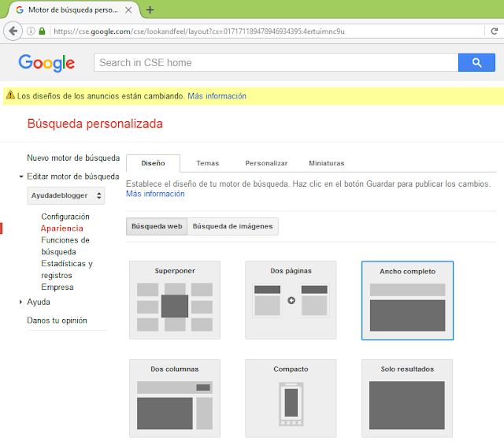
Task: Reload the page with the refresh icon
Action: point(494,32)
